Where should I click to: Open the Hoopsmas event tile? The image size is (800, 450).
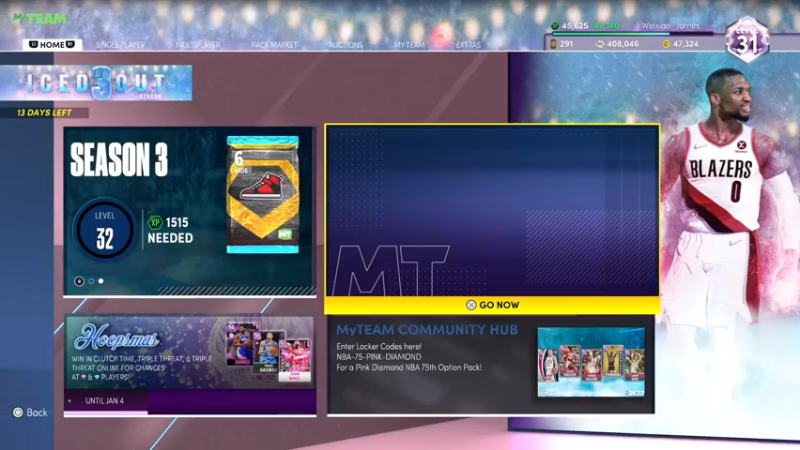pyautogui.click(x=189, y=365)
